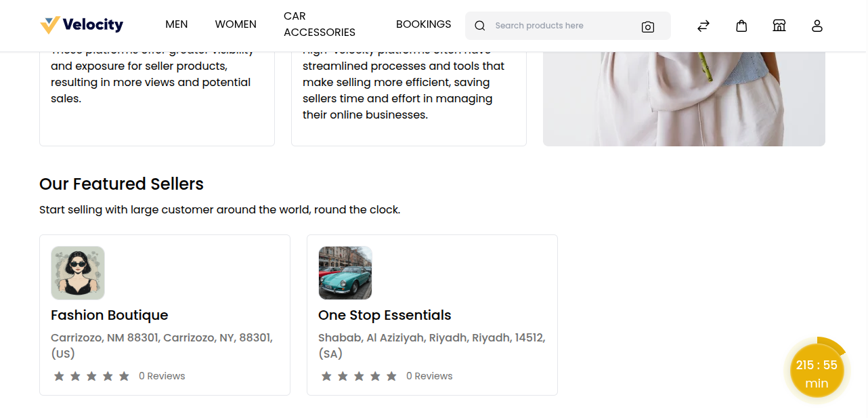Click One Stop Essentials' 0 Reviews text
This screenshot has width=868, height=418.
pos(429,376)
